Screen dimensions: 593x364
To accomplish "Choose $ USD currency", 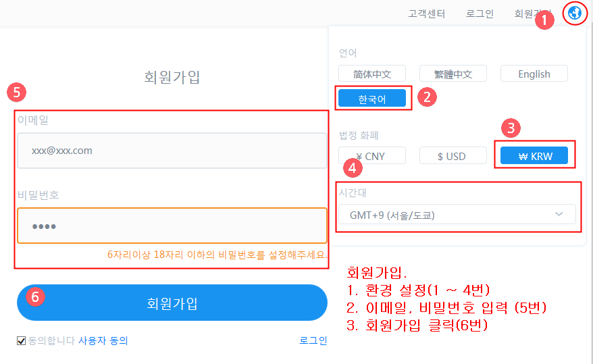I will click(x=453, y=156).
